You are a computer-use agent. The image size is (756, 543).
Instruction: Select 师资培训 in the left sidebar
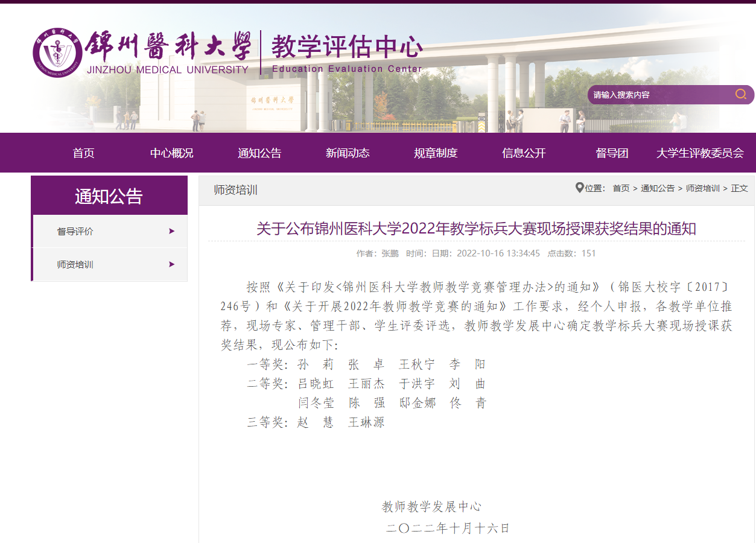pos(75,265)
